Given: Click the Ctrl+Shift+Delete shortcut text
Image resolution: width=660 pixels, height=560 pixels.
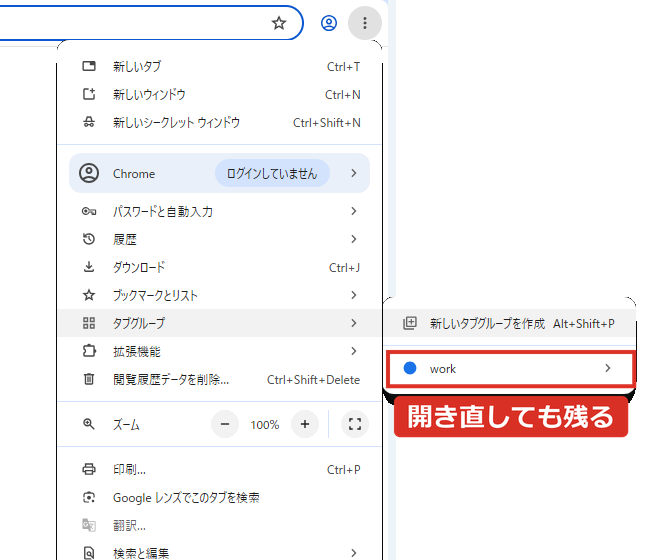Looking at the screenshot, I should tap(314, 379).
